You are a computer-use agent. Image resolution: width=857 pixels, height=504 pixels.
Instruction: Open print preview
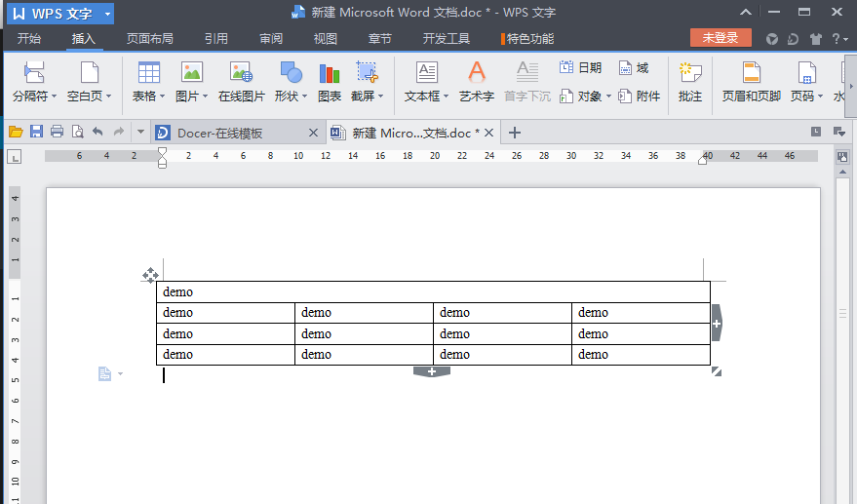pyautogui.click(x=78, y=132)
